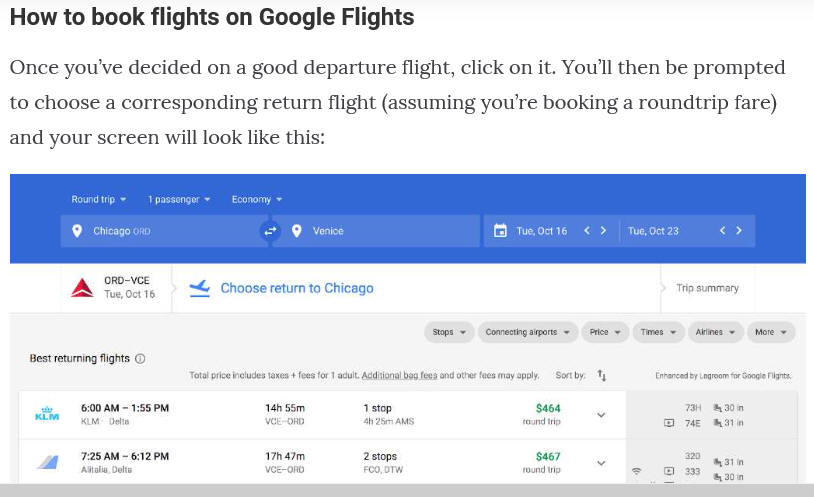Open the Airlines filter
Viewport: 814px width, 497px height.
pos(715,332)
